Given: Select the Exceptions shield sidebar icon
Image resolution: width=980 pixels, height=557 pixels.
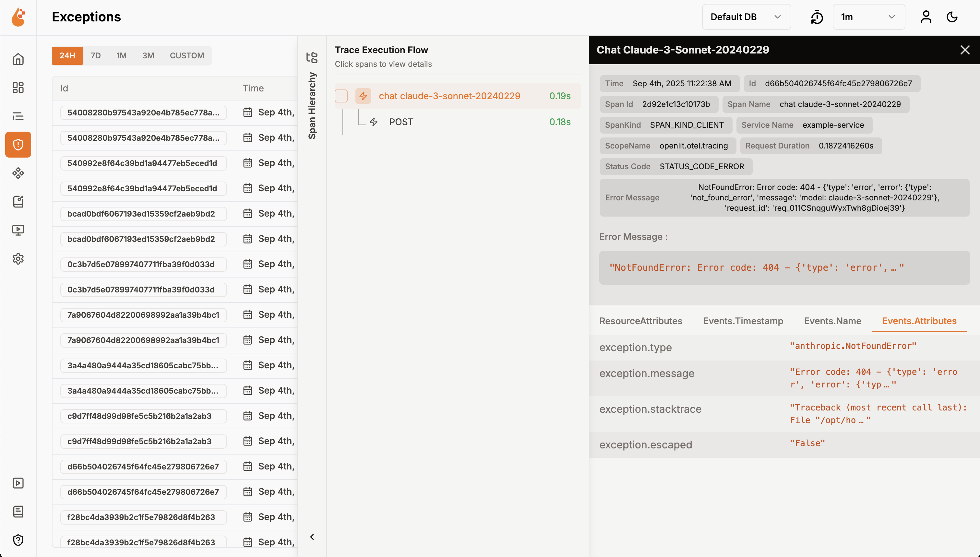Looking at the screenshot, I should [x=18, y=145].
